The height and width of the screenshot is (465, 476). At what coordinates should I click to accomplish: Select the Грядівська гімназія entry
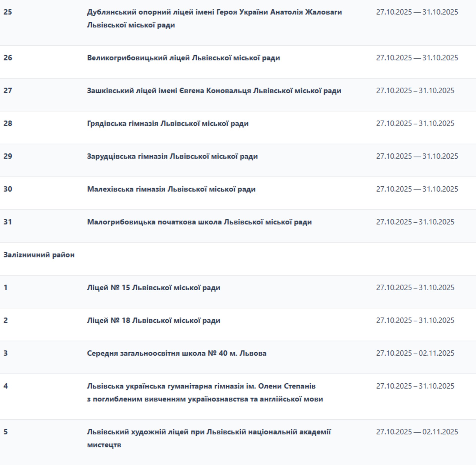tap(168, 123)
